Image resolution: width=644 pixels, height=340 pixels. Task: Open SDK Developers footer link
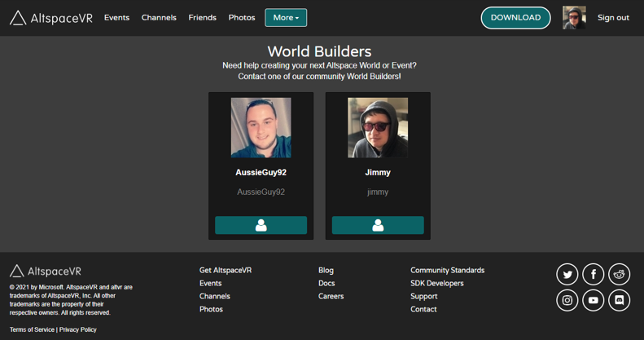tap(437, 283)
